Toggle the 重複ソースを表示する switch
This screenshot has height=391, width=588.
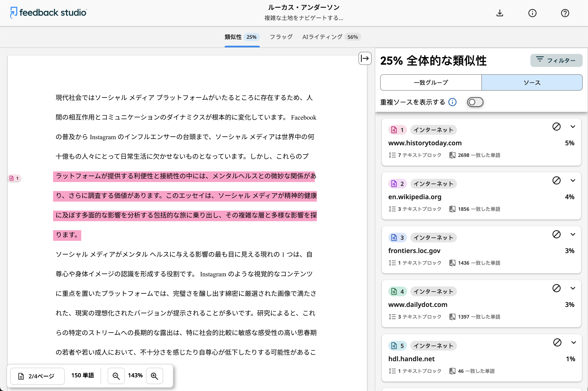pos(475,102)
